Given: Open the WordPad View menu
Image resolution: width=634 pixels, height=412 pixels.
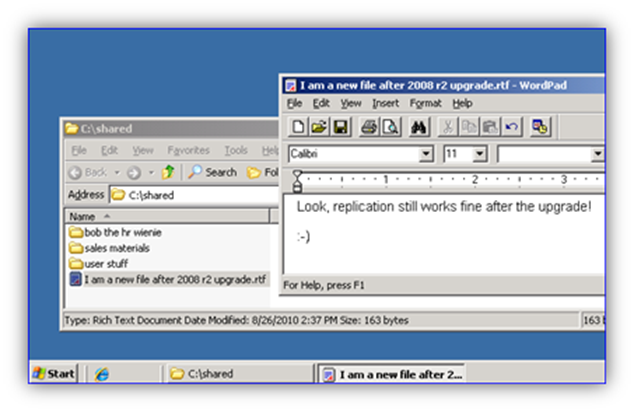Looking at the screenshot, I should 351,104.
